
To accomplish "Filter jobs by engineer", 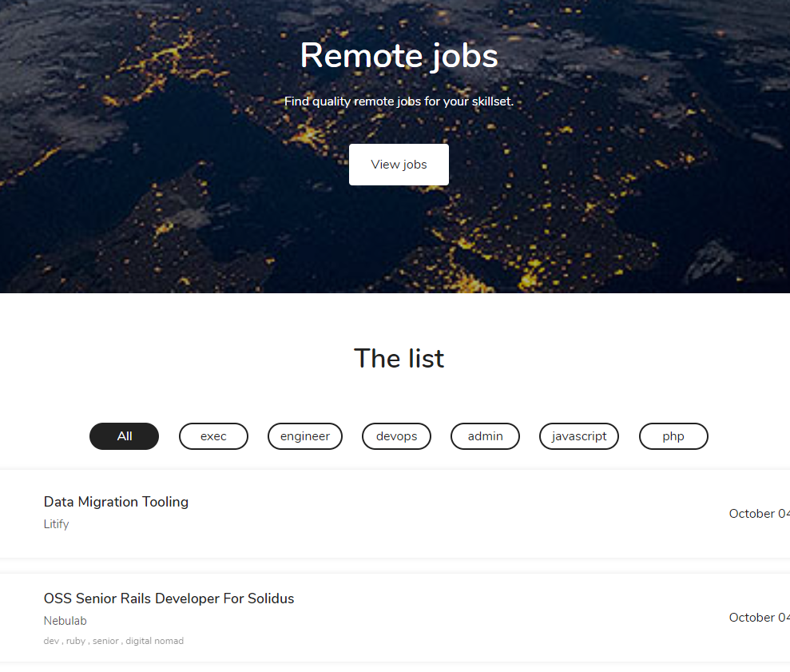I will pos(304,435).
